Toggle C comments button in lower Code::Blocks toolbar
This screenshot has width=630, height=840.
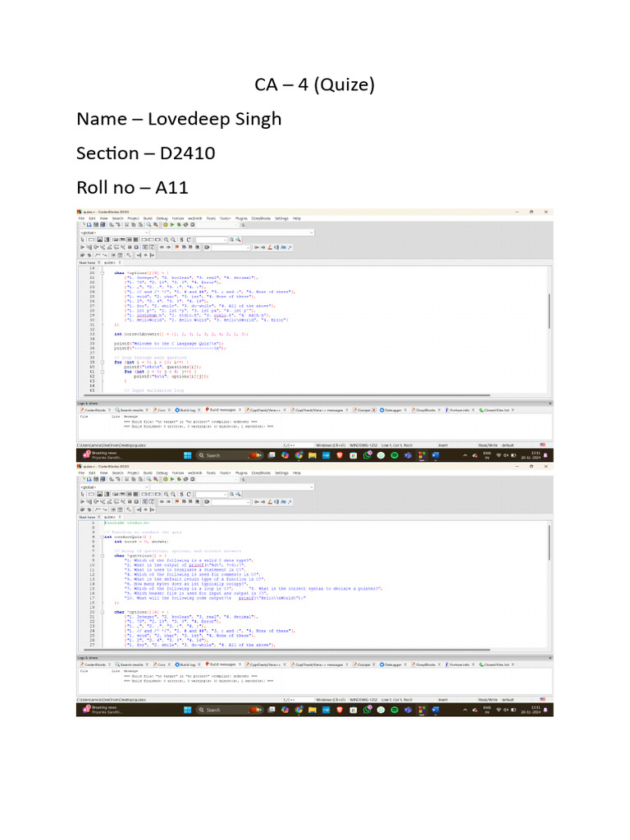click(189, 494)
